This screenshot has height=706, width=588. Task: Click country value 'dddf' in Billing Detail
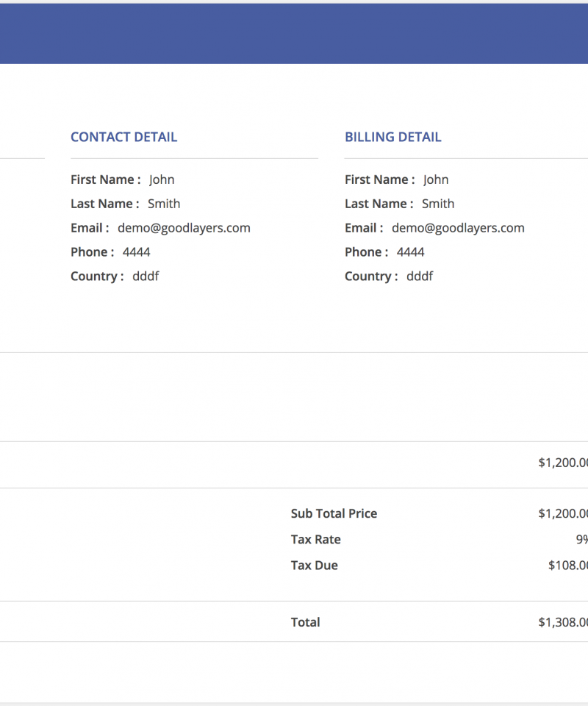tap(419, 276)
